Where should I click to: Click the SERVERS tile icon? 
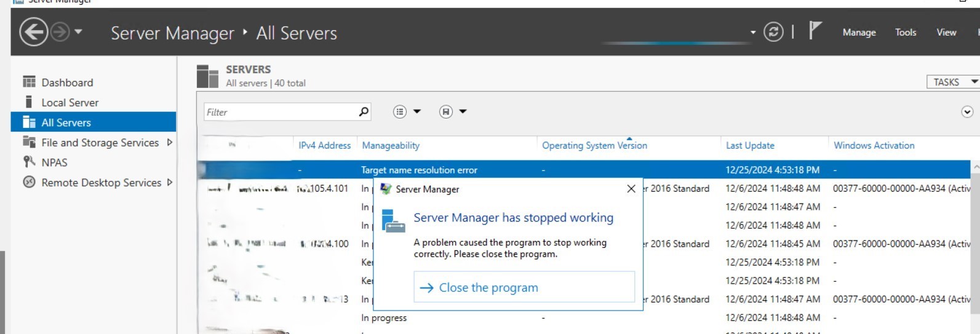208,76
